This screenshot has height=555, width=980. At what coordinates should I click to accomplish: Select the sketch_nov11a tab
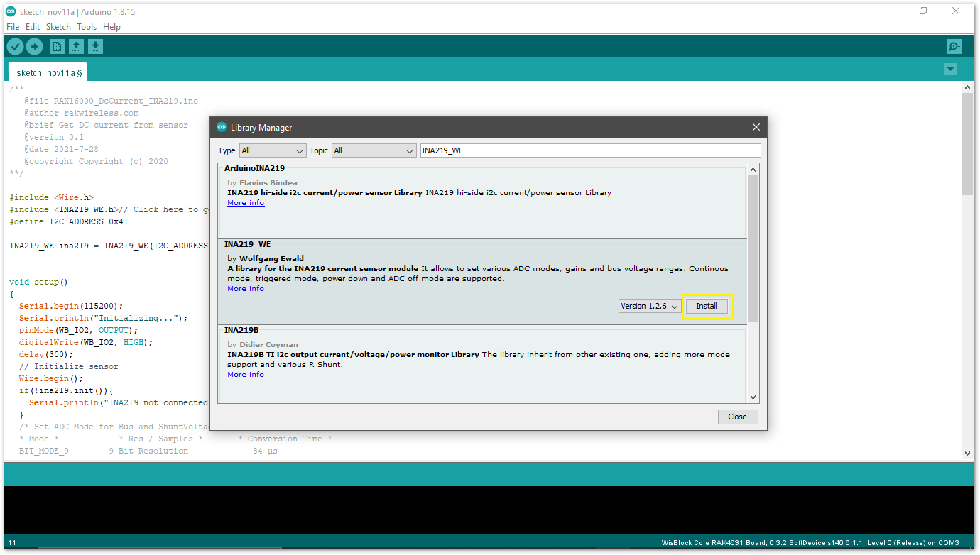tap(48, 72)
